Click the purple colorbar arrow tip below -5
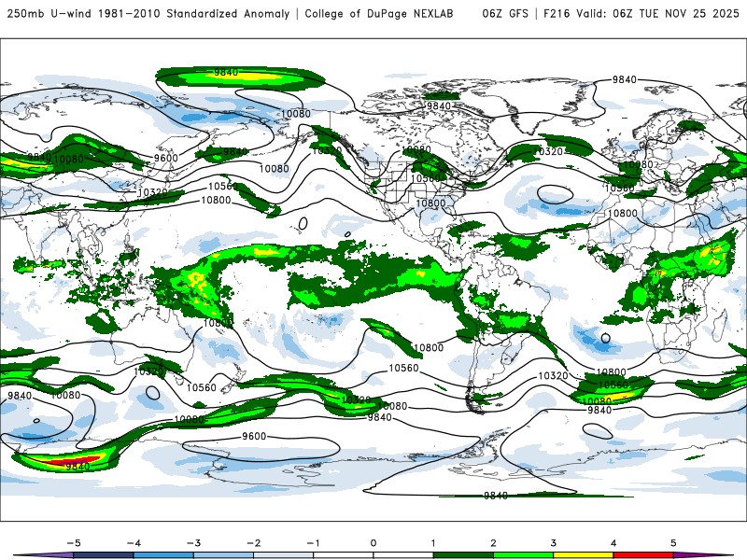This screenshot has width=747, height=560. (44, 555)
